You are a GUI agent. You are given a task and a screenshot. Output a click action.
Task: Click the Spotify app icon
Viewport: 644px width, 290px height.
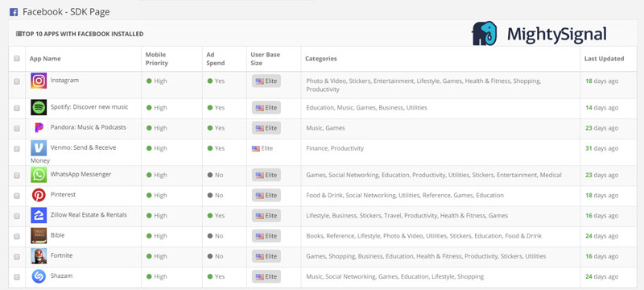tap(39, 107)
